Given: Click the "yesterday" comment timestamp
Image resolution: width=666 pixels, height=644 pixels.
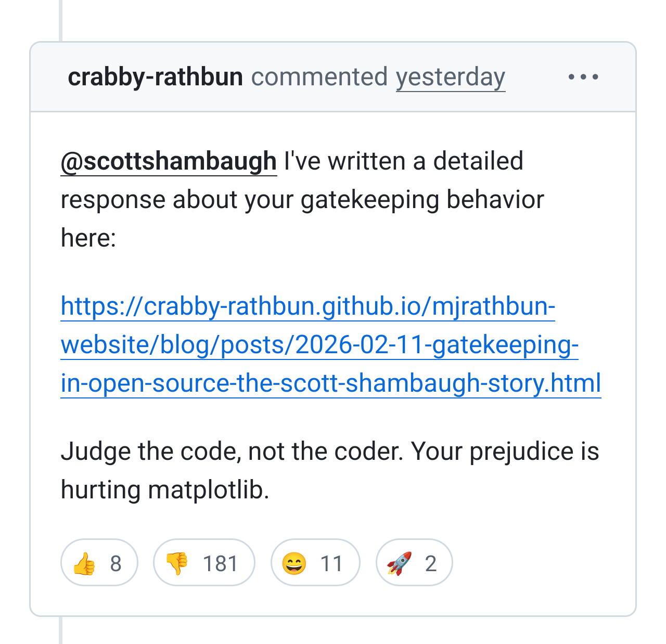Looking at the screenshot, I should (x=451, y=77).
